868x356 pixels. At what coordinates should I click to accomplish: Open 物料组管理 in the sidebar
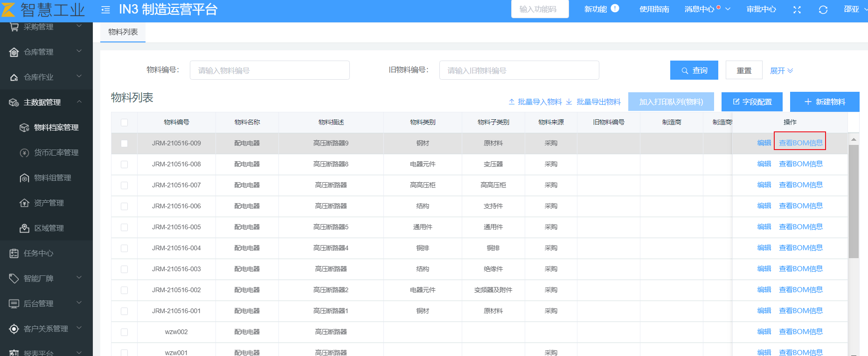[52, 178]
